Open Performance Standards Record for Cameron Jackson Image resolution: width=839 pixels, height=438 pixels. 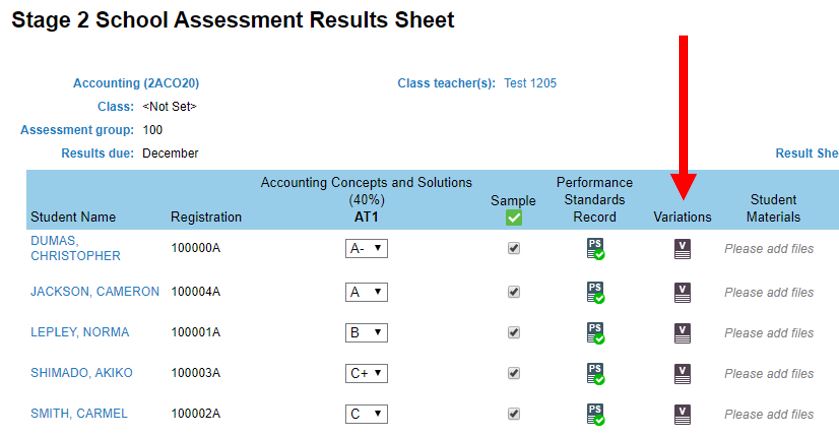[x=596, y=293]
